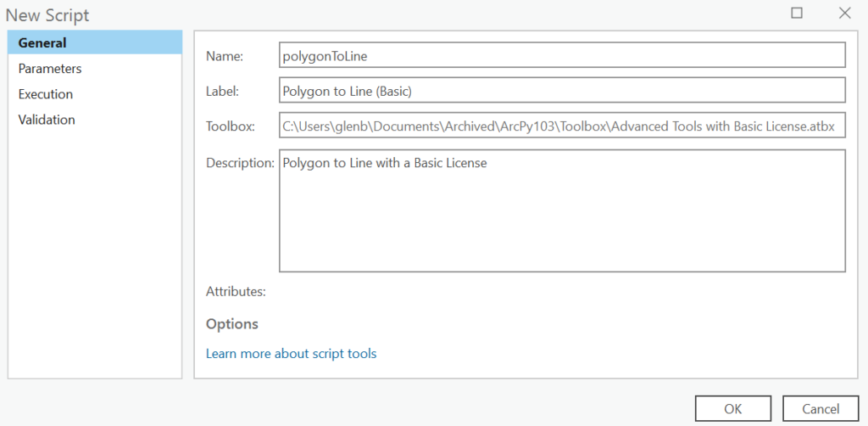
Task: Click the Label caption beside its field
Action: point(223,92)
